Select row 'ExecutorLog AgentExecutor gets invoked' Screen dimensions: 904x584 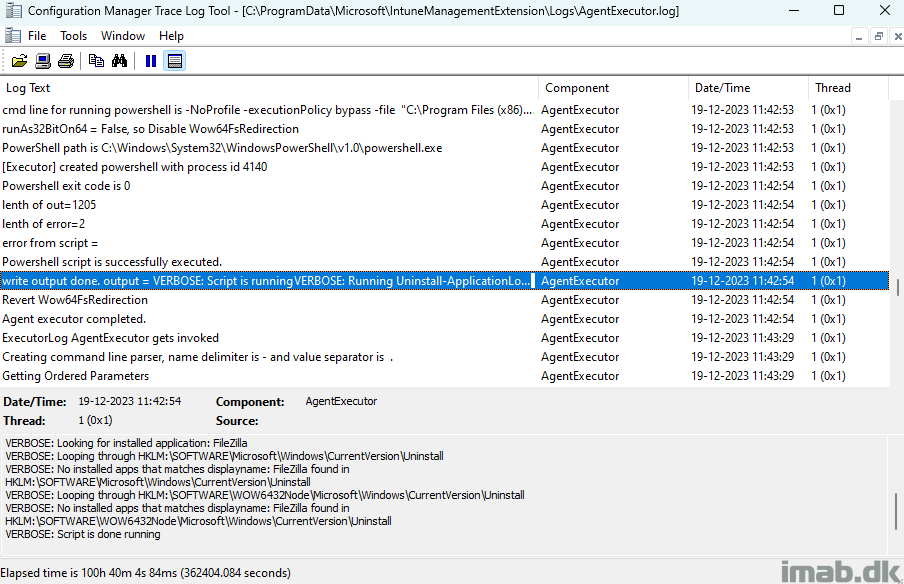click(x=444, y=338)
